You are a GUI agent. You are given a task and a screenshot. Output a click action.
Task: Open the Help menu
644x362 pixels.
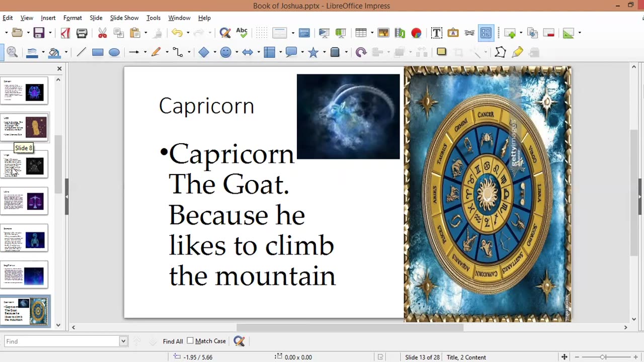204,18
